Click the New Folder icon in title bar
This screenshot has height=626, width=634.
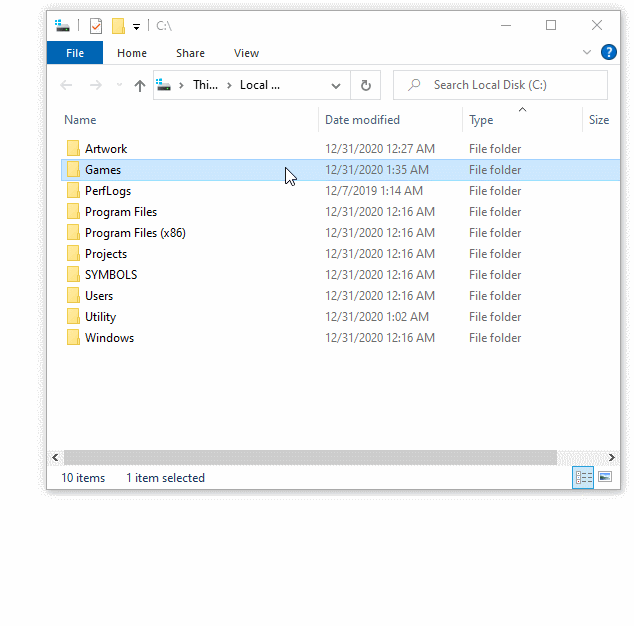(118, 26)
